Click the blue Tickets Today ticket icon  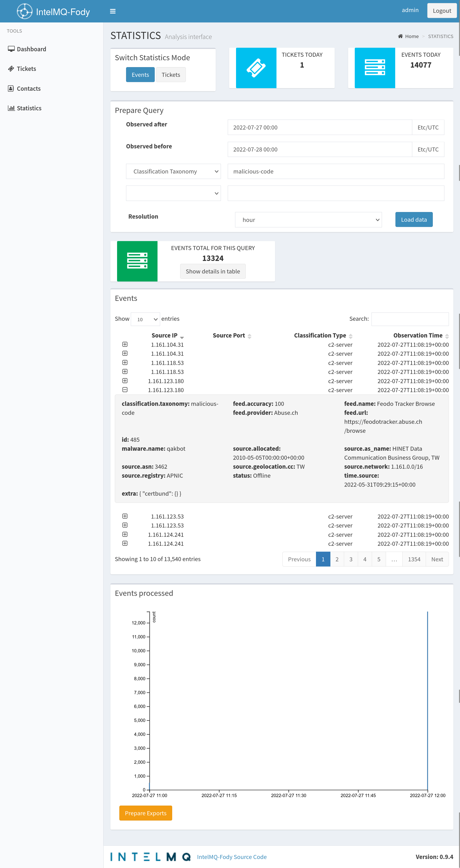[x=256, y=68]
